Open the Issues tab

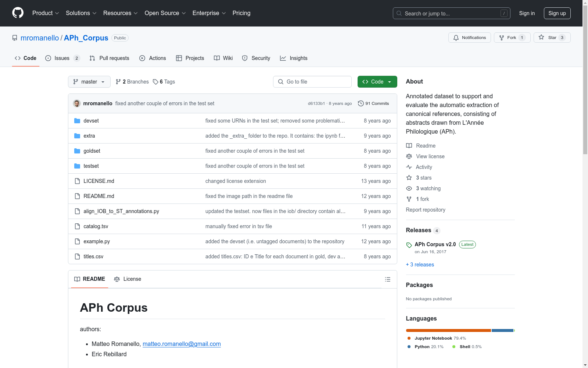coord(62,58)
